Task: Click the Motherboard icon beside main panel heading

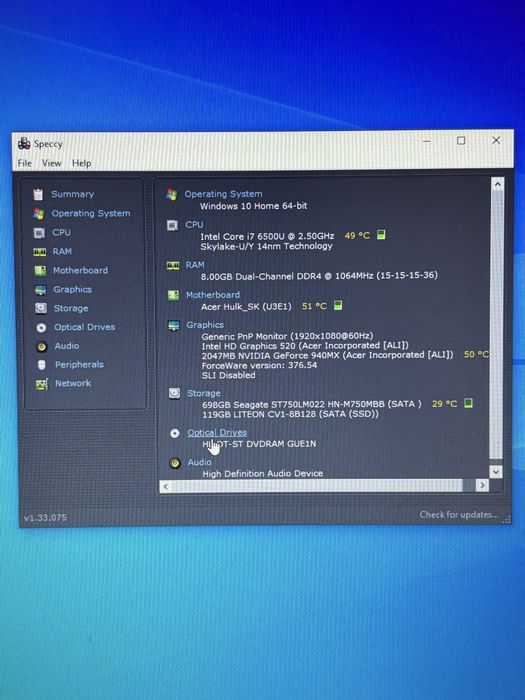Action: pyautogui.click(x=173, y=295)
